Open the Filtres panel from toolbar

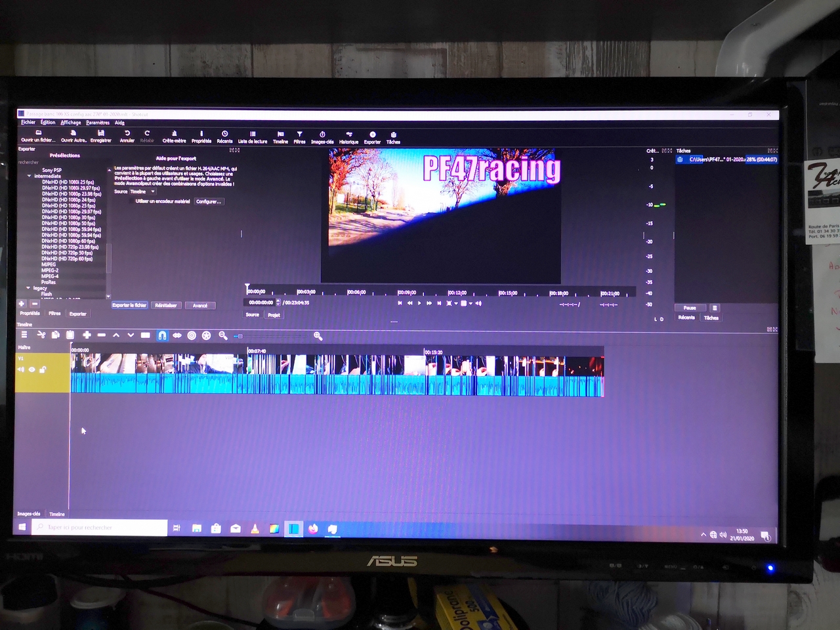click(299, 137)
